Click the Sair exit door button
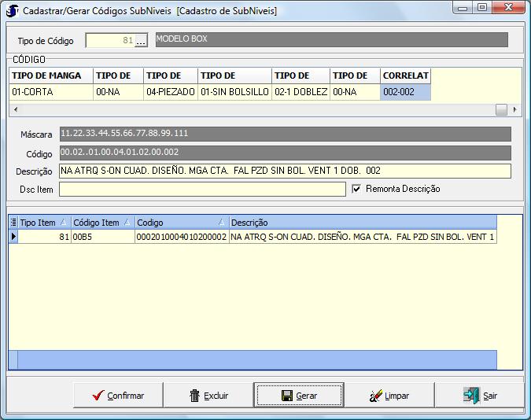Screen dimensions: 531x420 click(480, 396)
